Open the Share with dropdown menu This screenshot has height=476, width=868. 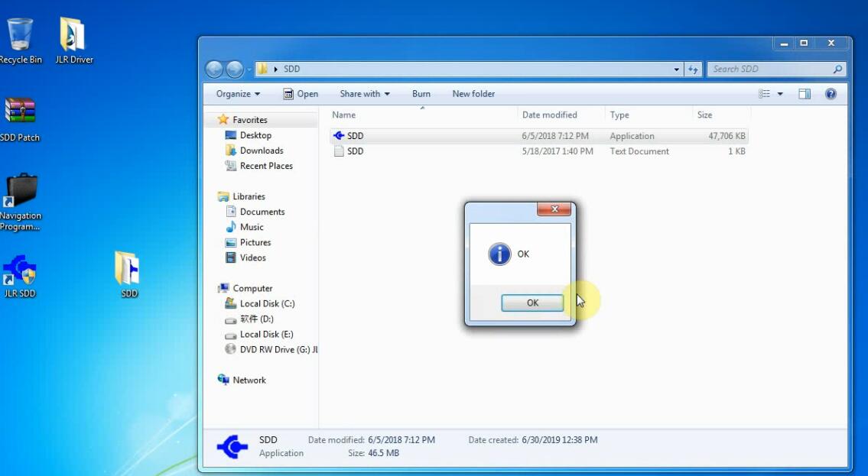pyautogui.click(x=365, y=94)
